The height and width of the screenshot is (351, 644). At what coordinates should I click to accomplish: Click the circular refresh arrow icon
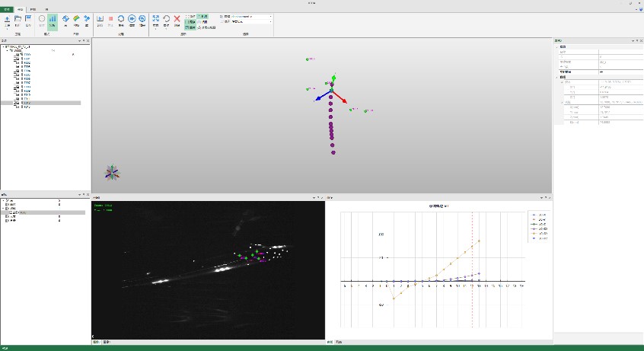tap(166, 19)
